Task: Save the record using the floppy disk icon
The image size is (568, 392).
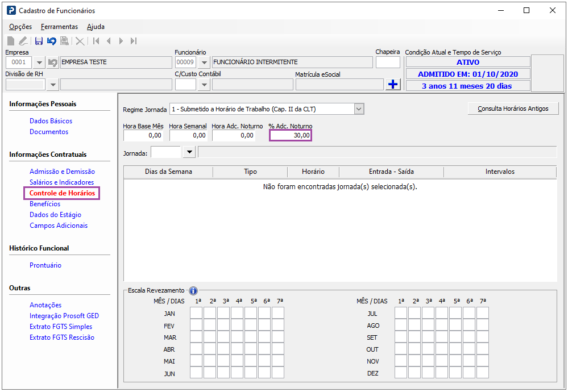Action: click(39, 41)
